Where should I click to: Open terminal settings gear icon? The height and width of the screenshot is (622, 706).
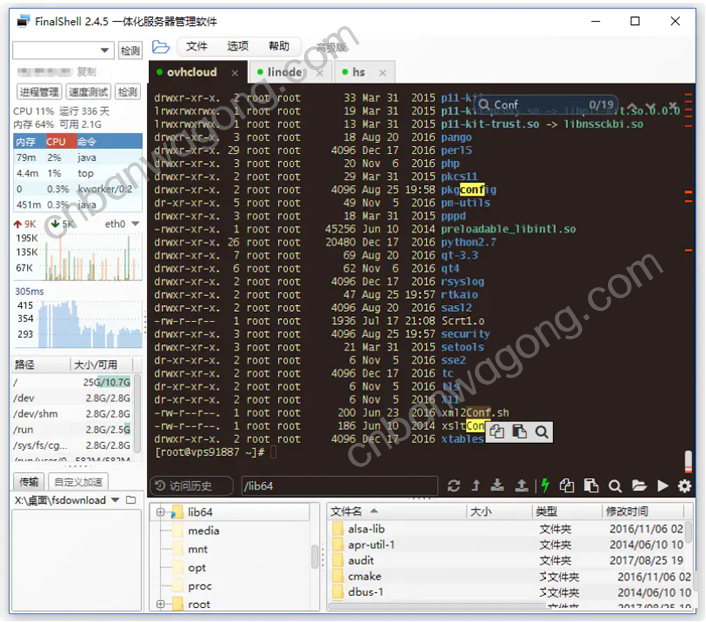685,486
